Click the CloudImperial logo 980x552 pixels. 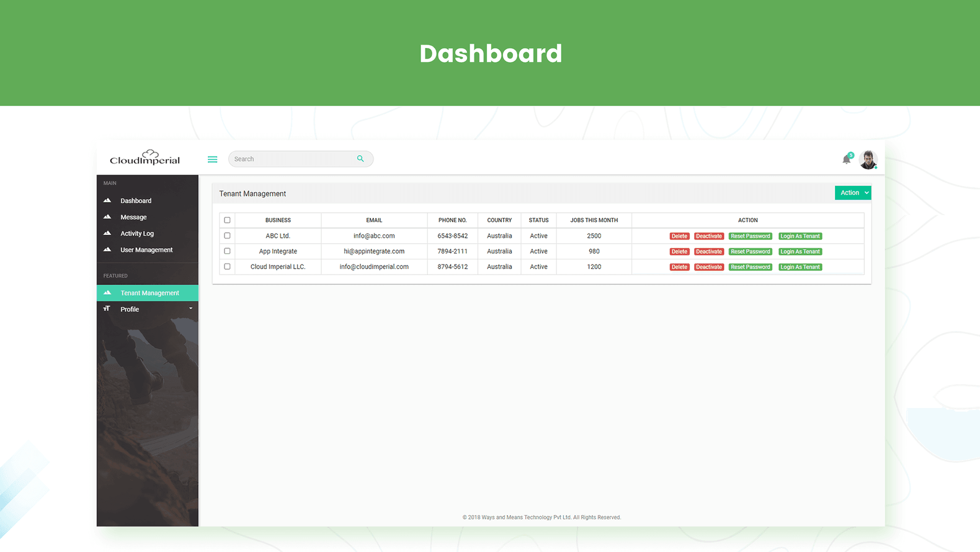point(145,158)
